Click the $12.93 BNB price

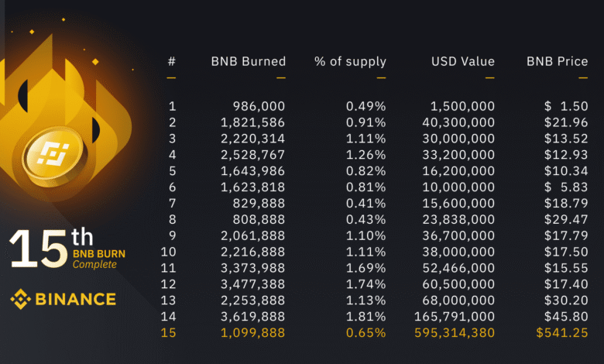[x=566, y=154]
